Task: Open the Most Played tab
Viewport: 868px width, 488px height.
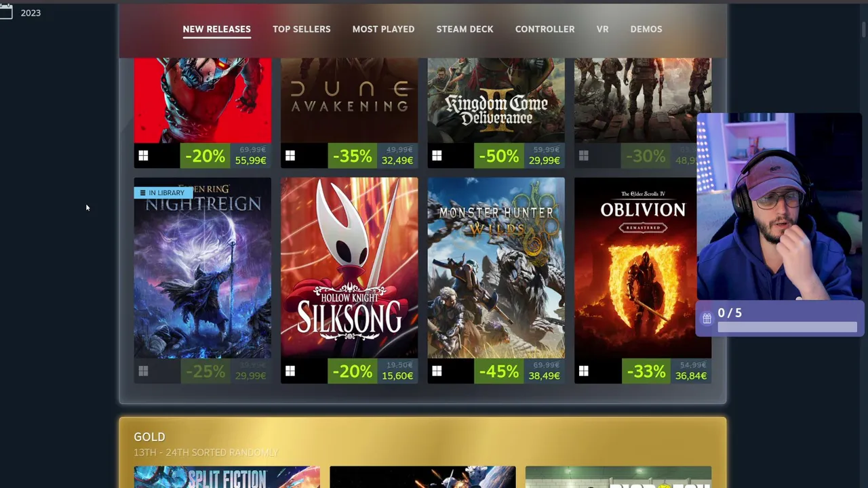Action: pyautogui.click(x=383, y=29)
